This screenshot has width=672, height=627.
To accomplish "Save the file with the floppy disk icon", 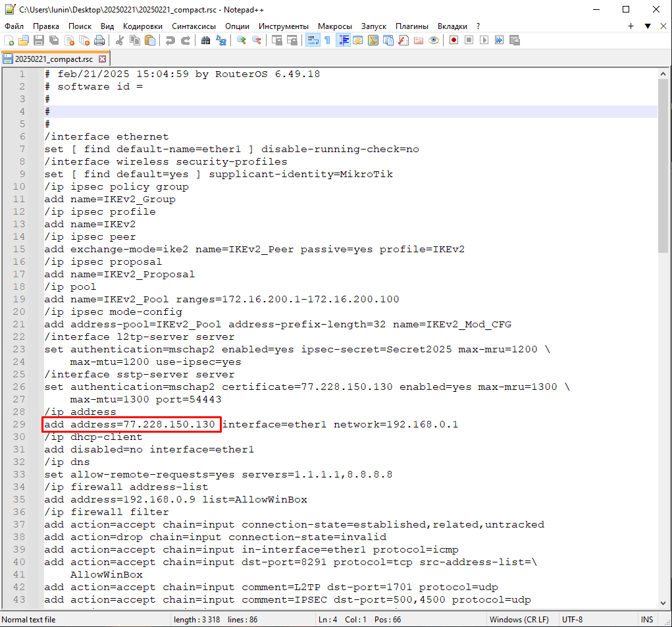I will point(39,40).
